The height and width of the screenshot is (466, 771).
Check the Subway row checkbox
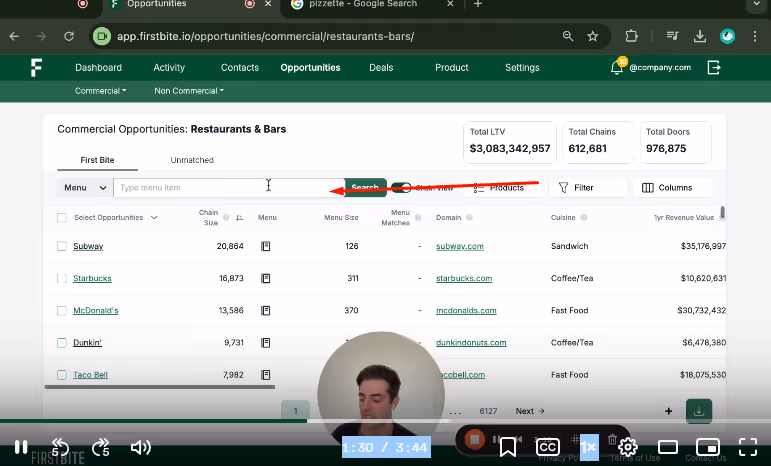61,246
